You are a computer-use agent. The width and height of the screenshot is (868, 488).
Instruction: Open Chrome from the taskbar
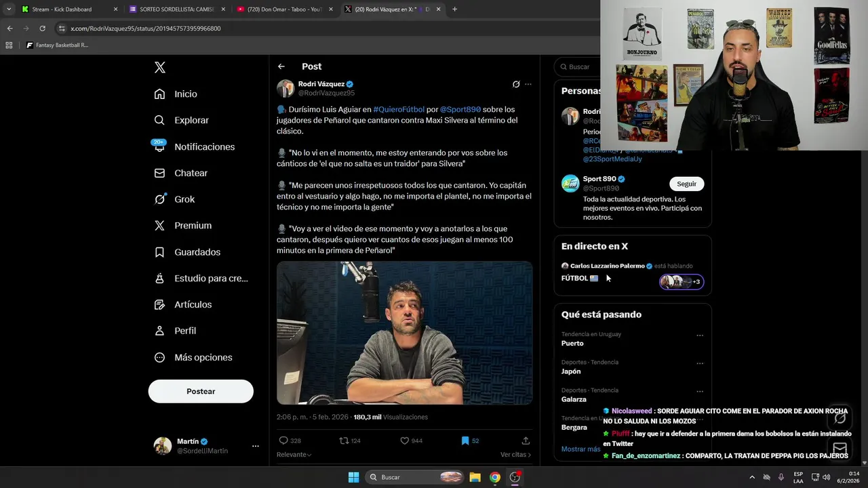coord(495,477)
